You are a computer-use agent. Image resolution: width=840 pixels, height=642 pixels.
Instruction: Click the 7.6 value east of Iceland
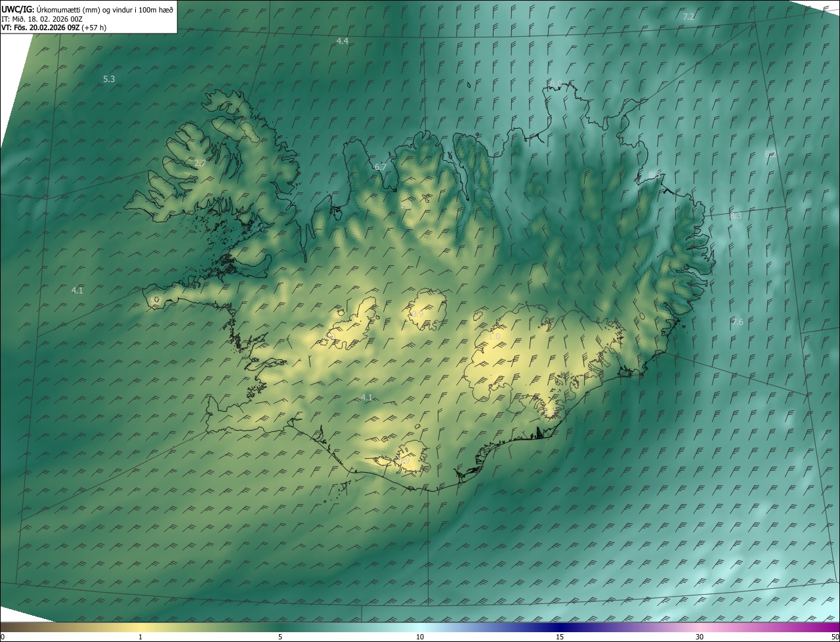click(x=738, y=322)
